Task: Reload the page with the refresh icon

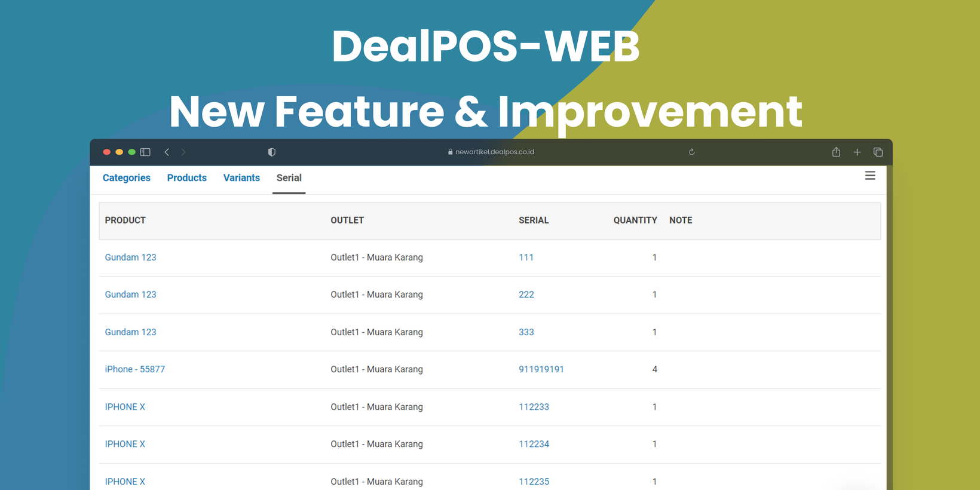Action: point(691,152)
